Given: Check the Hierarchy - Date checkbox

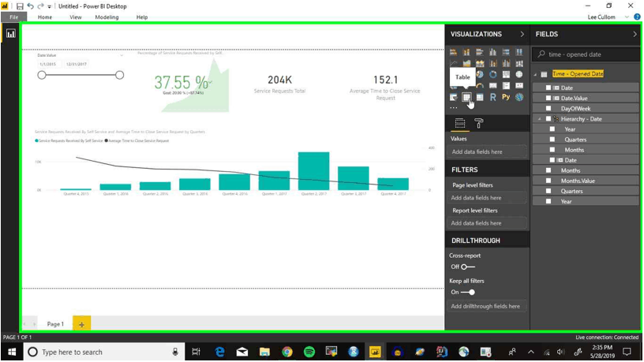Looking at the screenshot, I should (x=549, y=118).
